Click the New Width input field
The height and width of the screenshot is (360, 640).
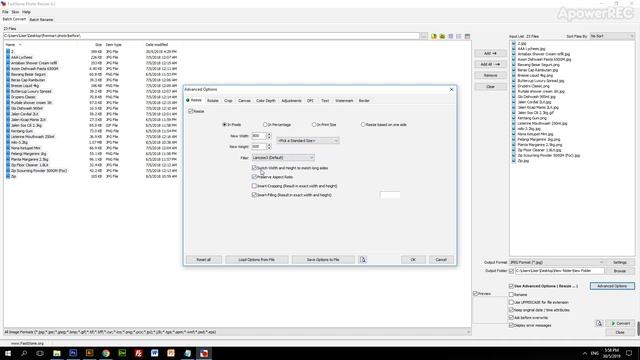point(259,136)
